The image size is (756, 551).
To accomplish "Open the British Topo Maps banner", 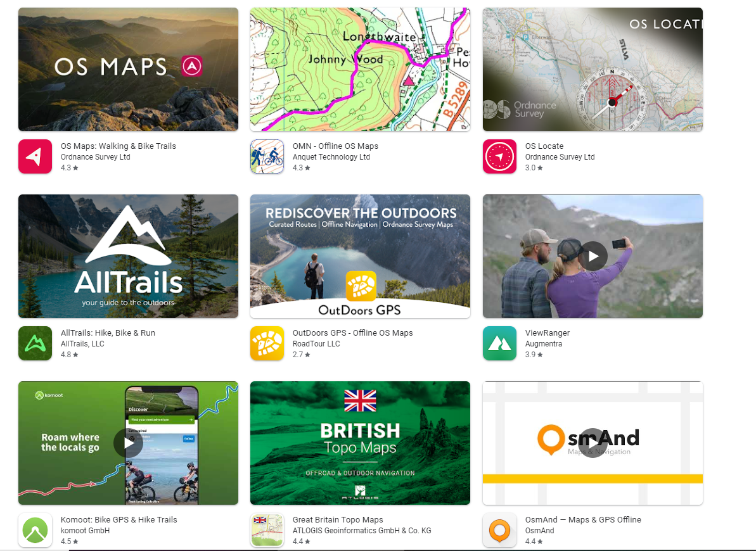I will [x=360, y=443].
